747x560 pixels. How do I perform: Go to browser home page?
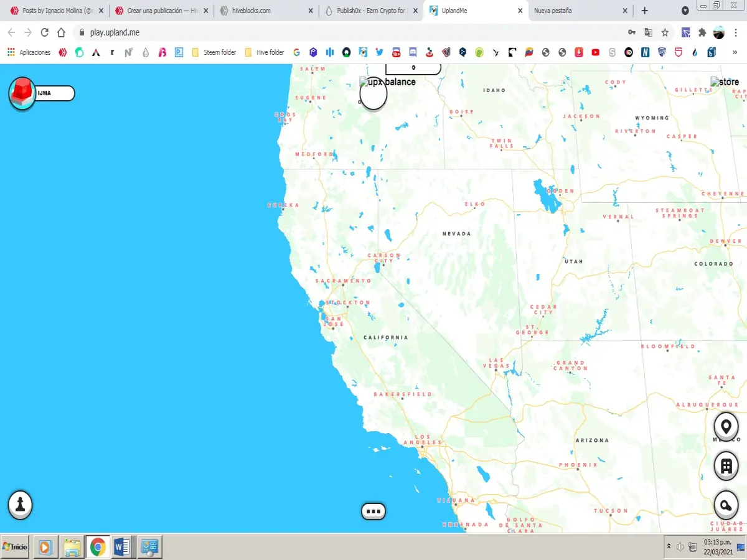pos(61,32)
